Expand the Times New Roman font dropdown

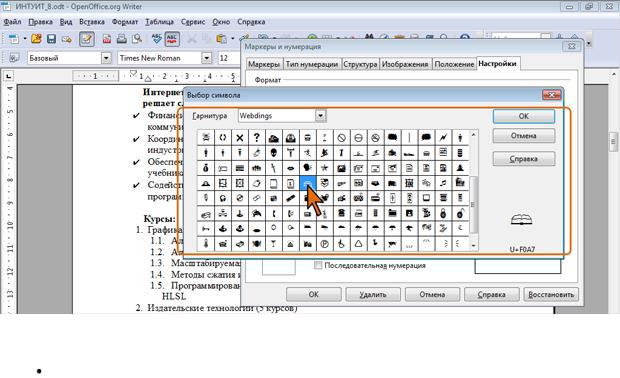206,58
